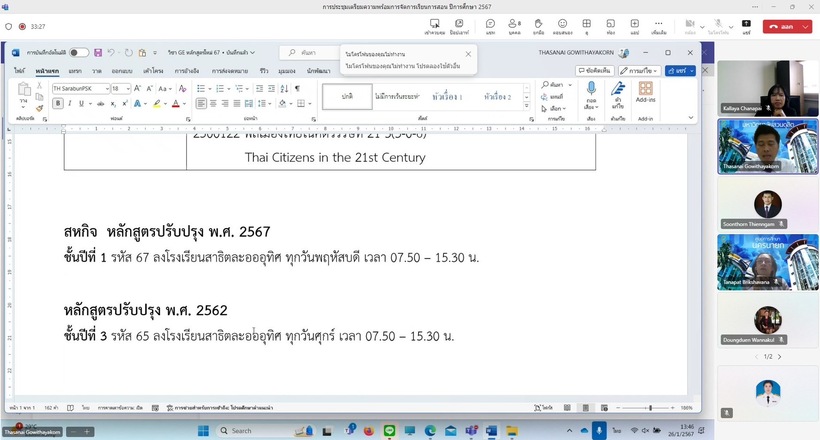Open the LINE app in the taskbar

tap(389, 431)
